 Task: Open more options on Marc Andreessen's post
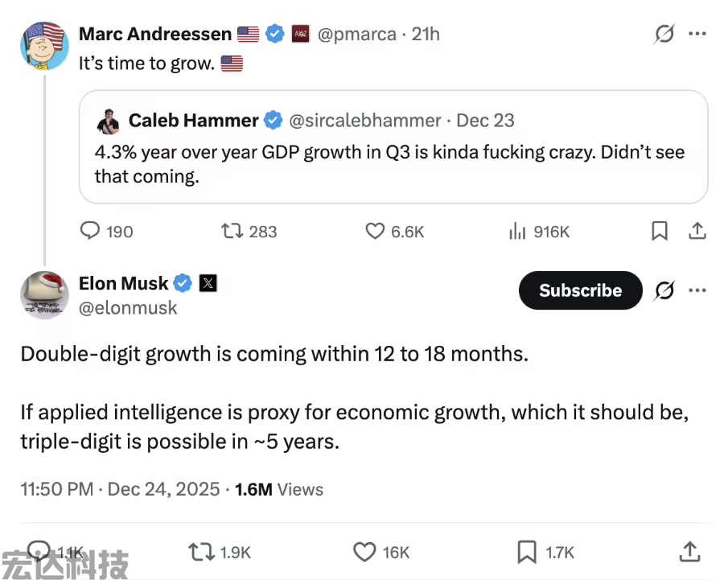click(x=697, y=34)
